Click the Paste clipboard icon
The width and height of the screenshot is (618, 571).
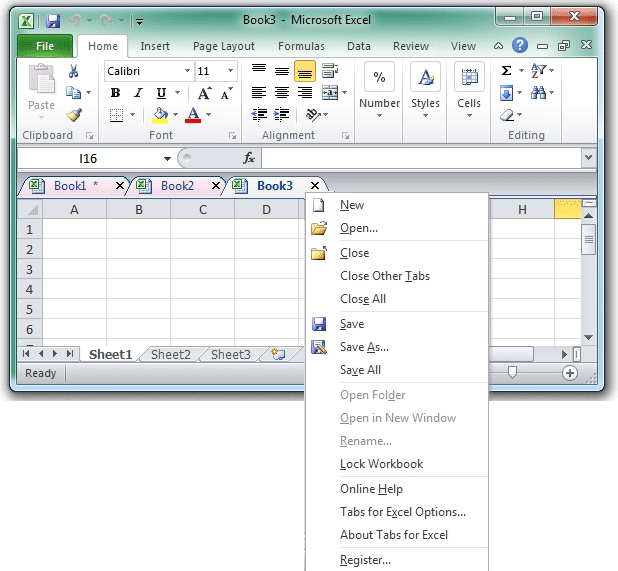coord(41,79)
